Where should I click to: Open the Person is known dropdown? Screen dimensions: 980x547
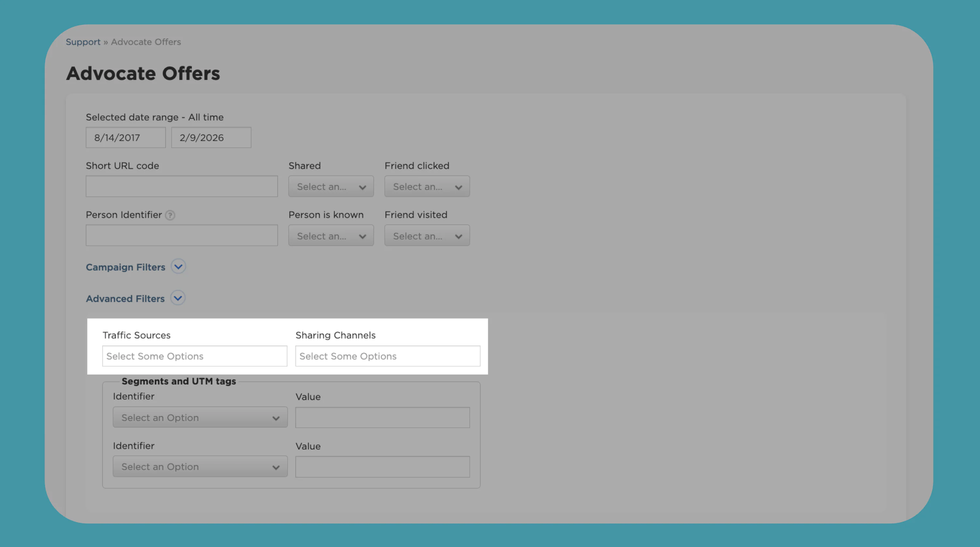pos(330,236)
